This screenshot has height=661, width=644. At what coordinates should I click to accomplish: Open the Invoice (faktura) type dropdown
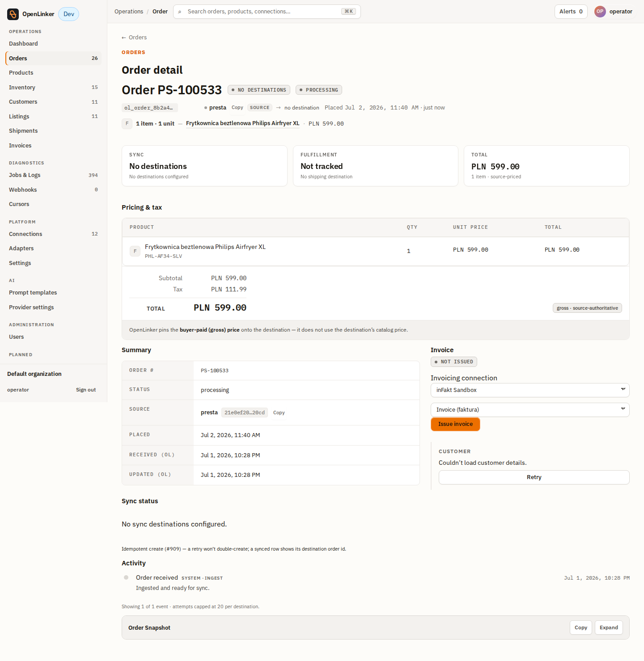pos(530,410)
